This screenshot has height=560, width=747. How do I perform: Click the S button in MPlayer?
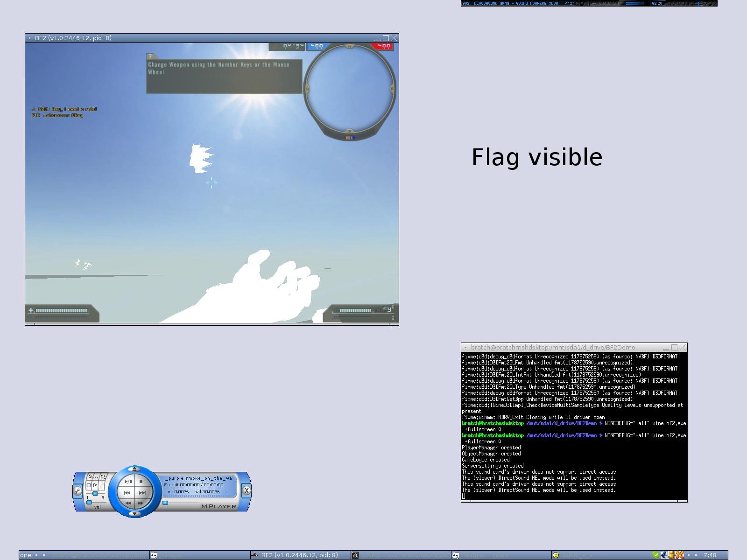(90, 476)
